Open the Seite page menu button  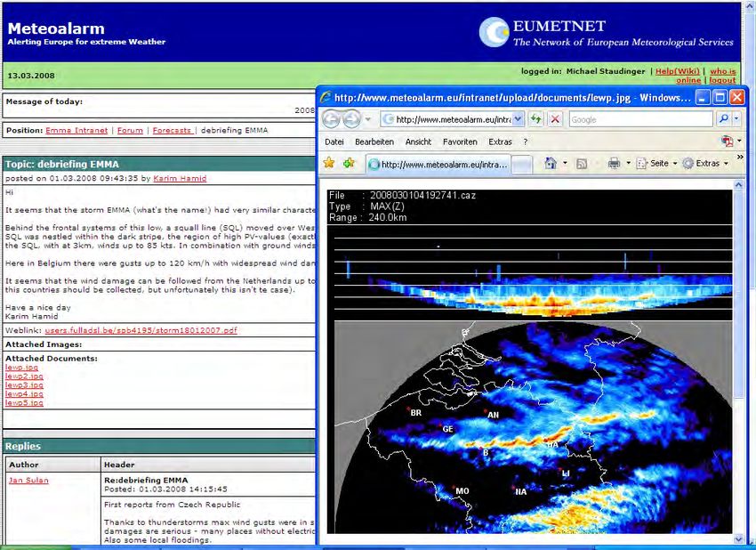pos(655,164)
